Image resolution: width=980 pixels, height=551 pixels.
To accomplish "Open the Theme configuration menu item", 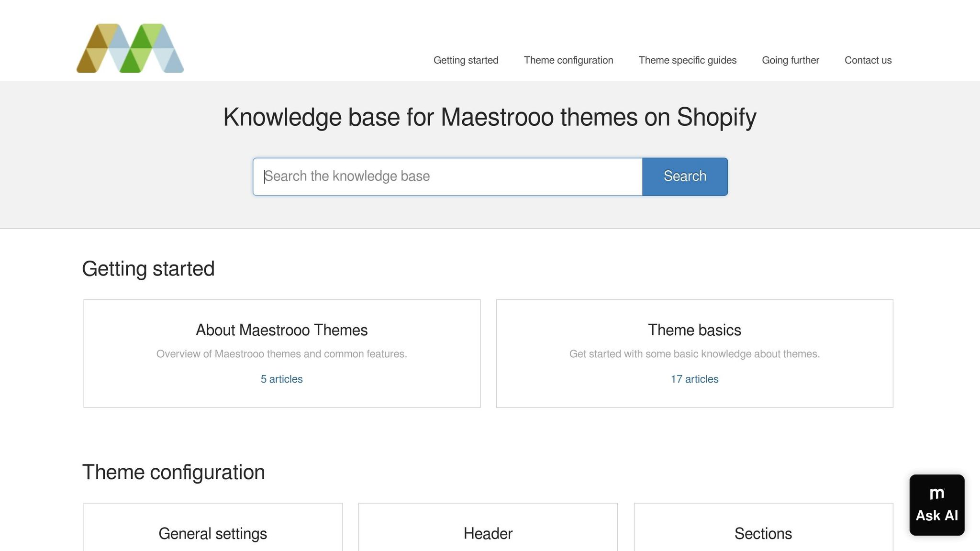I will click(568, 60).
